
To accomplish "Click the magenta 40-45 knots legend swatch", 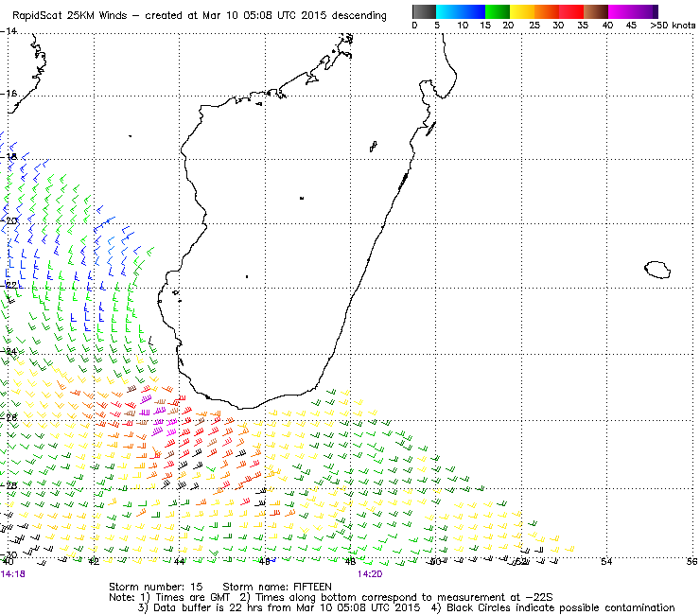I will coord(621,11).
